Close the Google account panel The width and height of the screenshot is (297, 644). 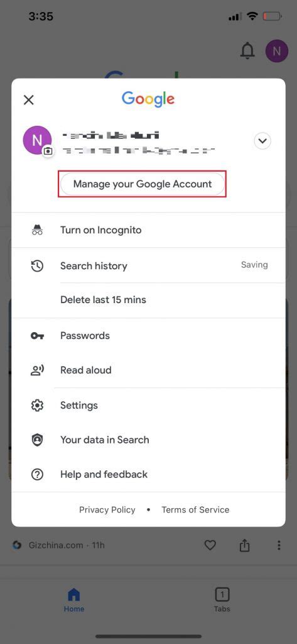29,99
